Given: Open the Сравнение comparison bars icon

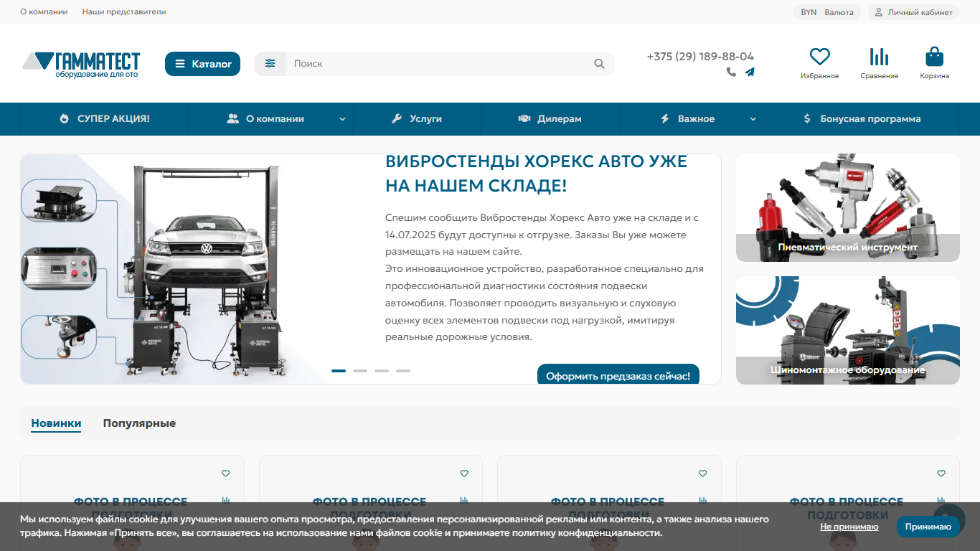Looking at the screenshot, I should (x=879, y=57).
